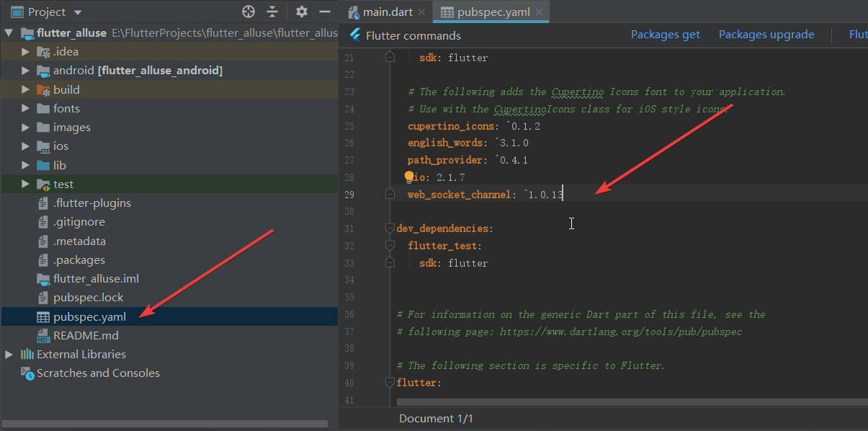Select README.md file
Image resolution: width=868 pixels, height=431 pixels.
[86, 335]
